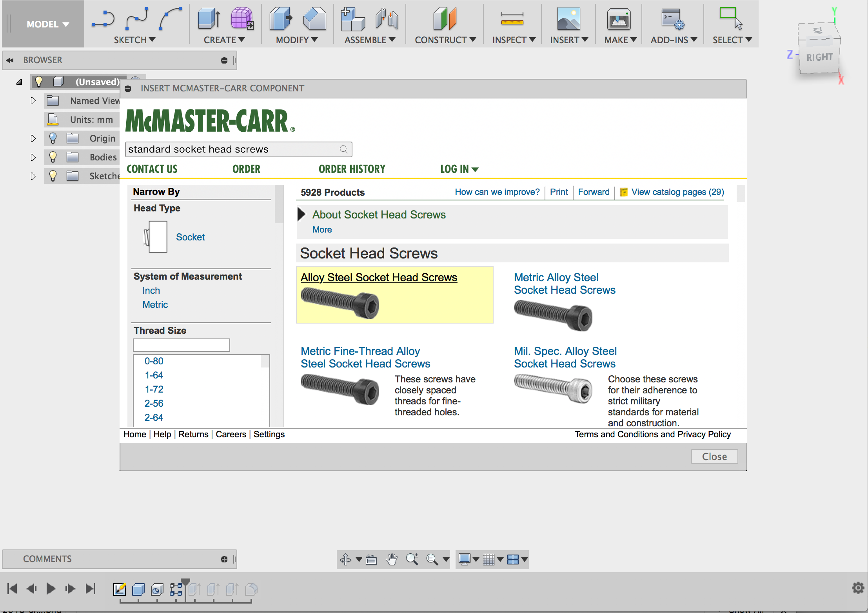
Task: Click the search magnifier in McMaster search box
Action: pyautogui.click(x=343, y=149)
